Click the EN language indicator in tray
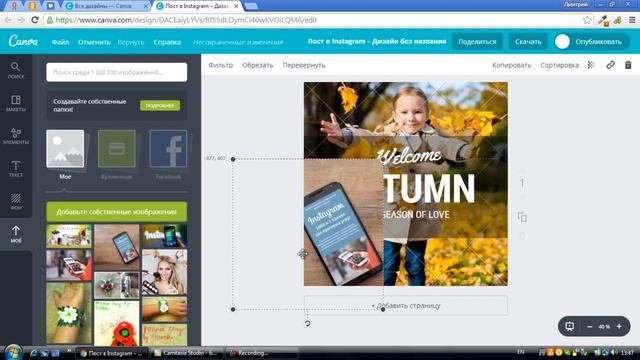This screenshot has height=360, width=640. point(521,352)
